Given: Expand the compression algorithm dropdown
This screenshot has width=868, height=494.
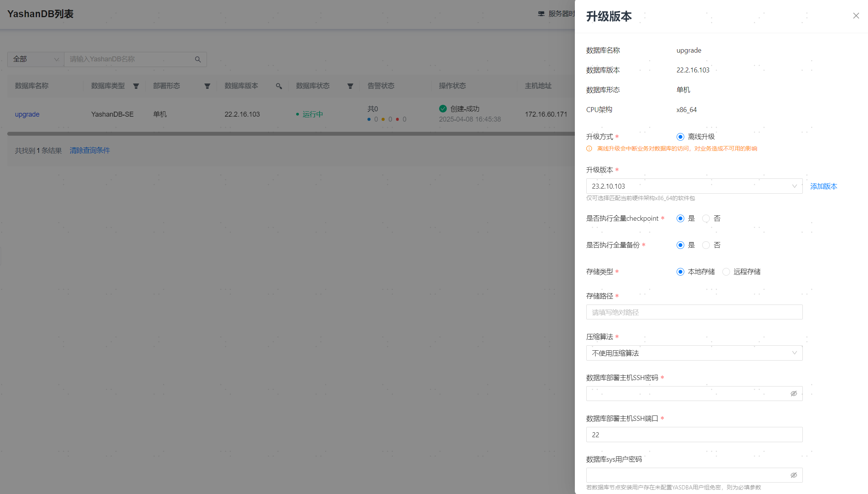Looking at the screenshot, I should [x=694, y=353].
